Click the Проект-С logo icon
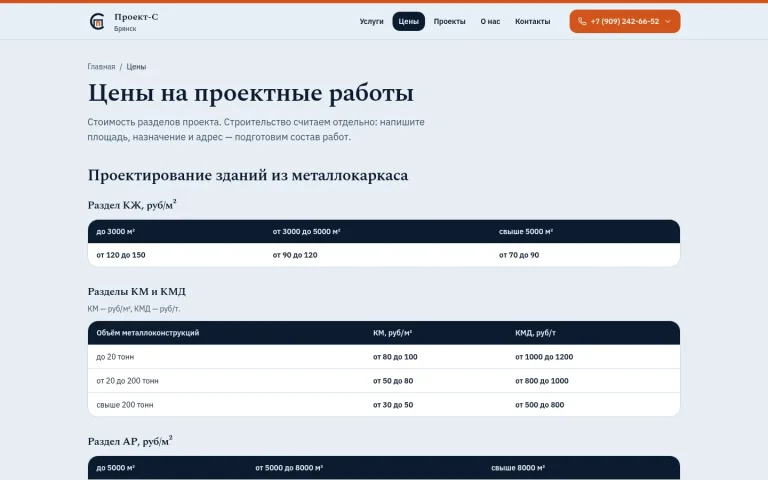768x480 pixels. coord(97,22)
